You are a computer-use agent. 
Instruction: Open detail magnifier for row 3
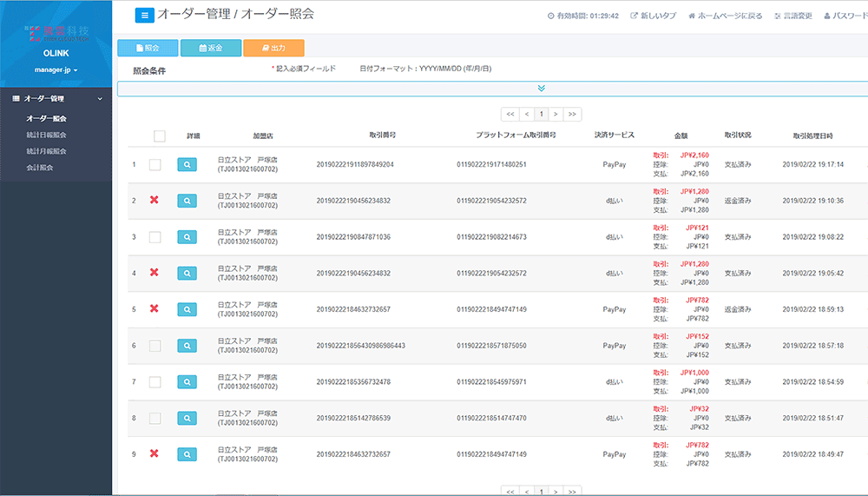pyautogui.click(x=187, y=236)
